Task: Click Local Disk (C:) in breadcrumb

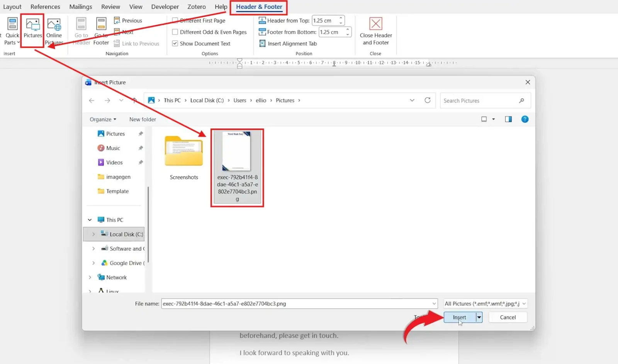Action: pyautogui.click(x=207, y=100)
